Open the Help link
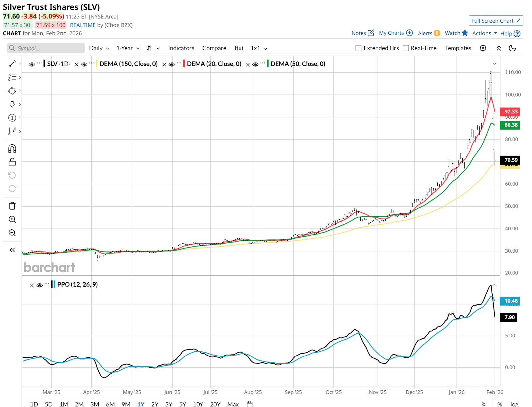 tap(510, 33)
